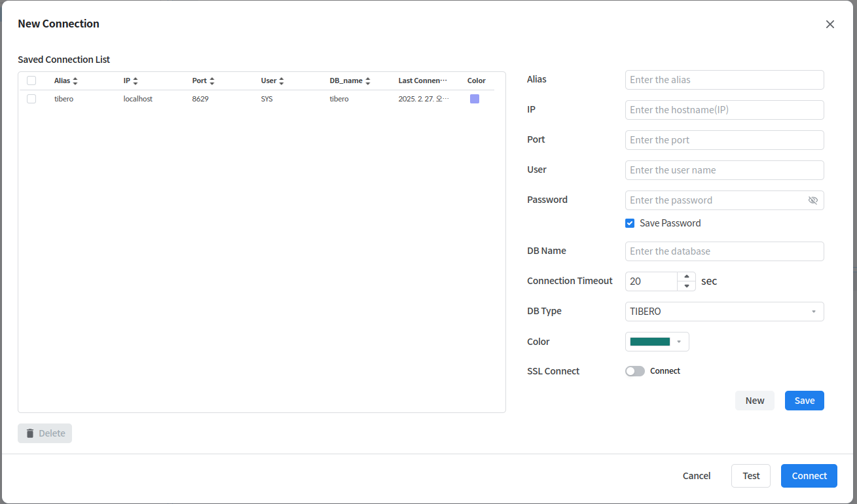
Task: Check the tibero connection row checkbox
Action: tap(31, 99)
